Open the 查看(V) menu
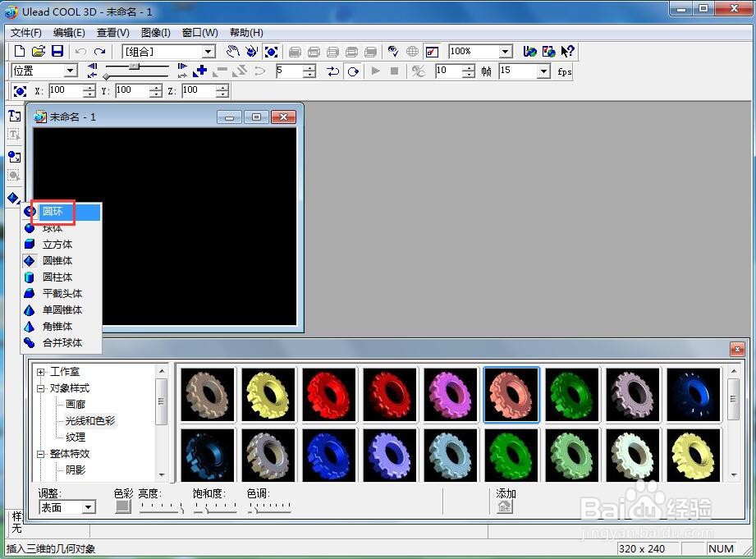This screenshot has height=559, width=756. 112,33
